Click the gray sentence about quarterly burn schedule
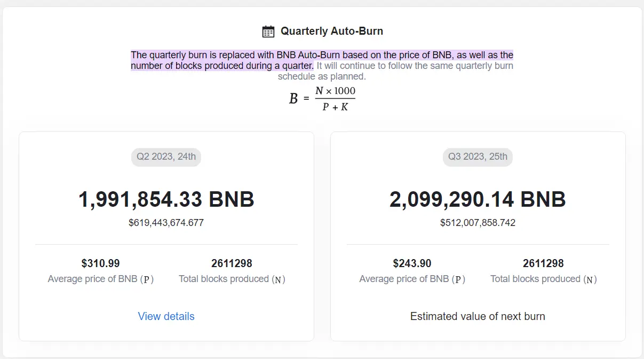This screenshot has height=359, width=644. point(395,71)
